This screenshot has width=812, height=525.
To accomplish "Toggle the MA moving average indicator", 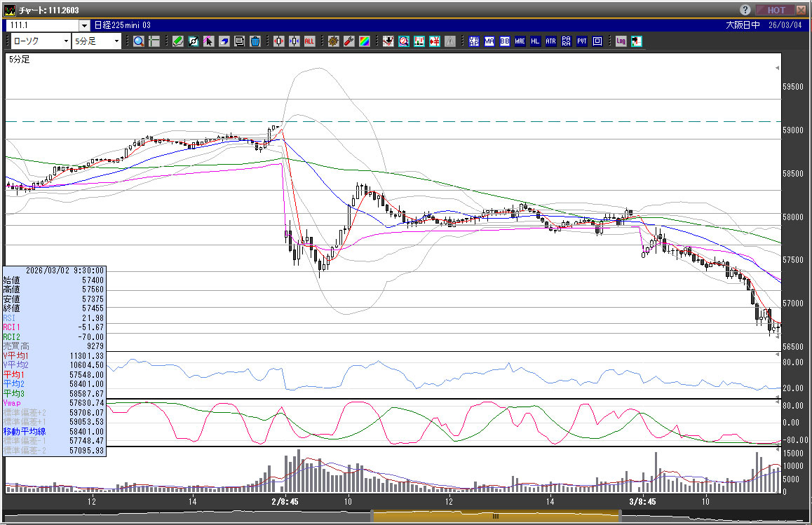I will pos(489,41).
